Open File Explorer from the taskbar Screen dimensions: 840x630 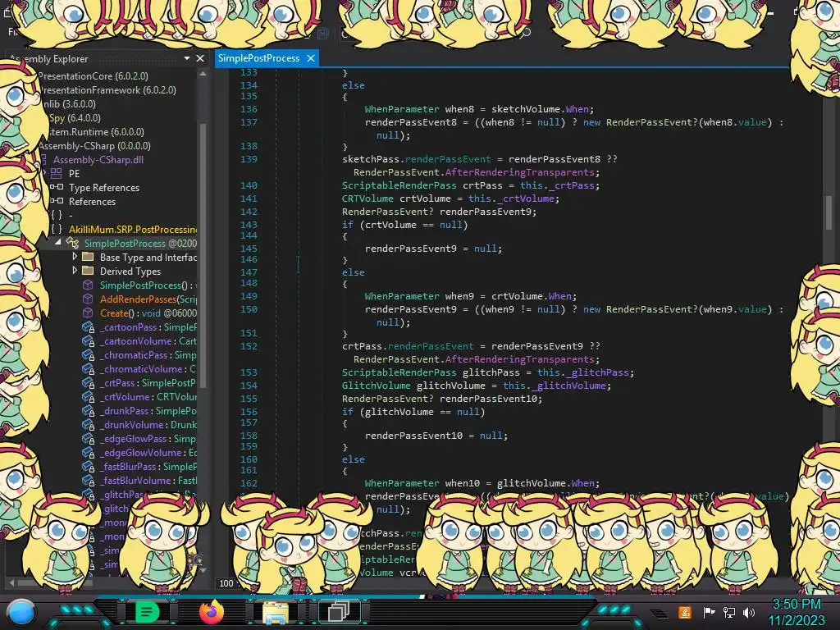tap(276, 612)
